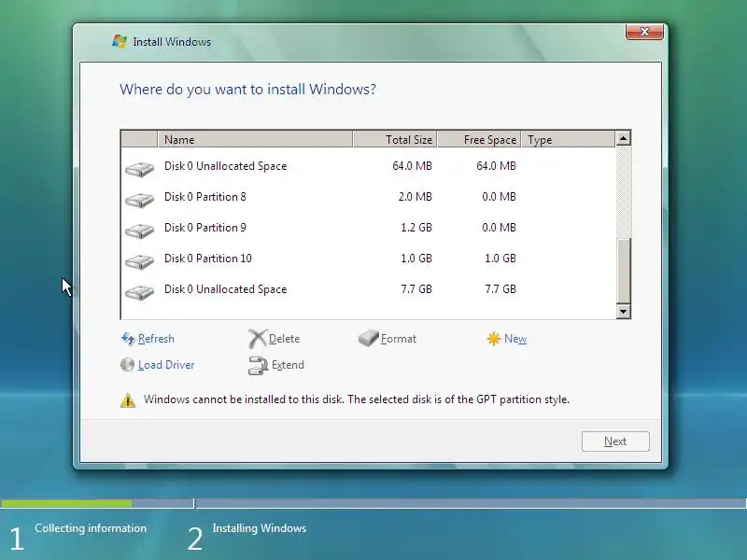The height and width of the screenshot is (560, 747).
Task: Open the Refresh link
Action: (156, 339)
